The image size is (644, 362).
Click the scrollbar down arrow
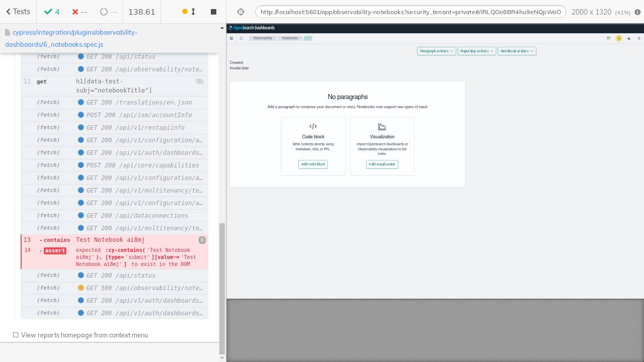pos(222,358)
